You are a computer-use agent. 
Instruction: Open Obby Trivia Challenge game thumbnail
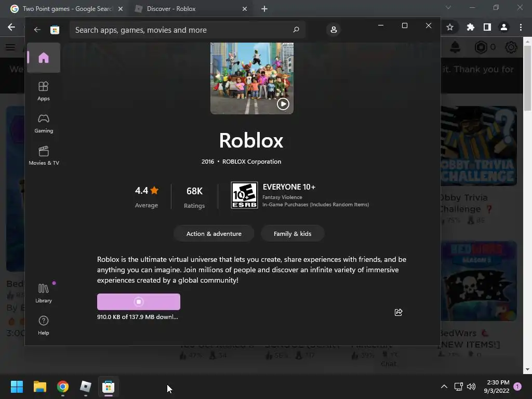(478, 146)
